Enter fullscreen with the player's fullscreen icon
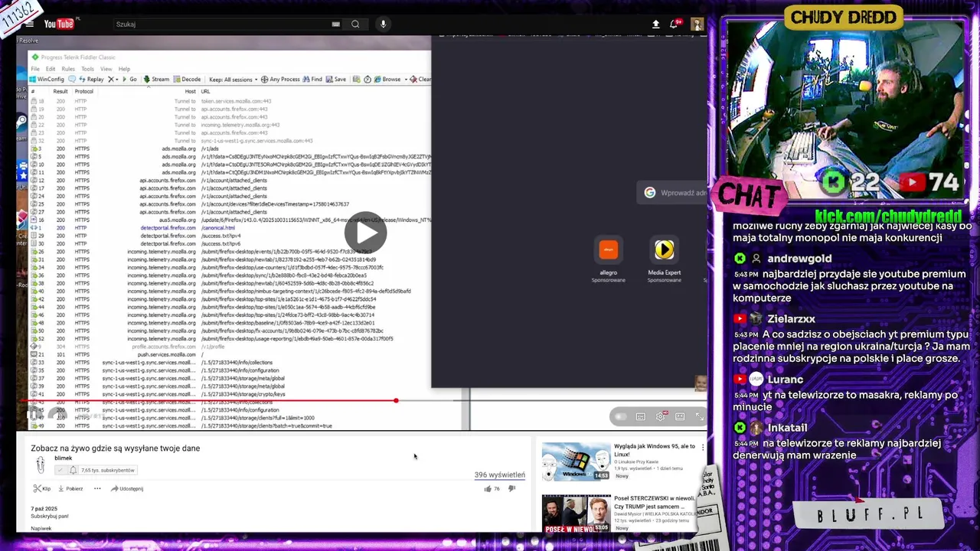This screenshot has width=980, height=551. pos(700,416)
